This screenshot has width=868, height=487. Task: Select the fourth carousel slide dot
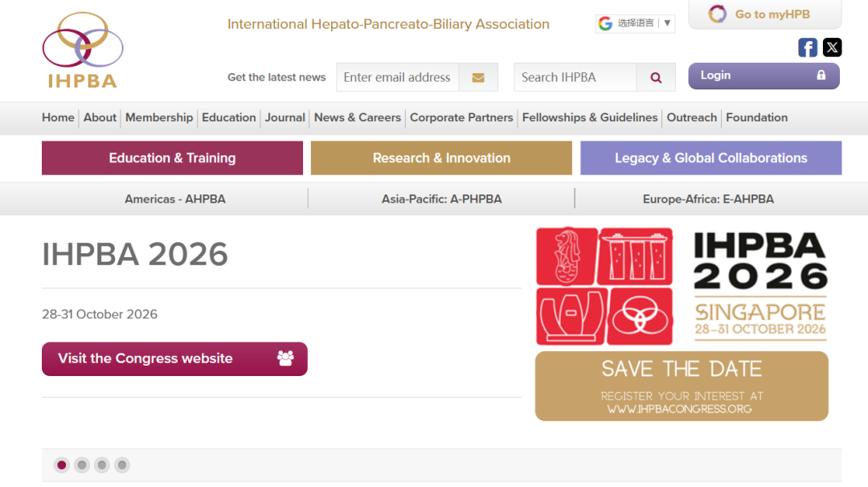[121, 464]
